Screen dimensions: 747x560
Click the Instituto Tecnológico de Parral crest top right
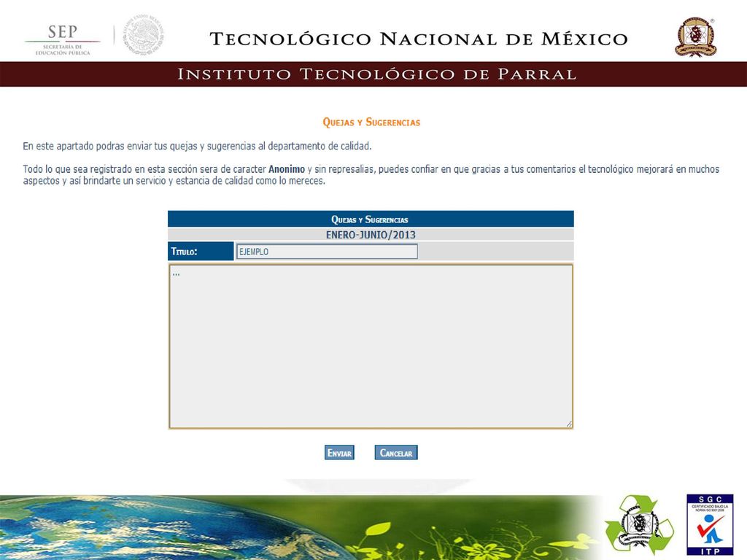point(696,37)
